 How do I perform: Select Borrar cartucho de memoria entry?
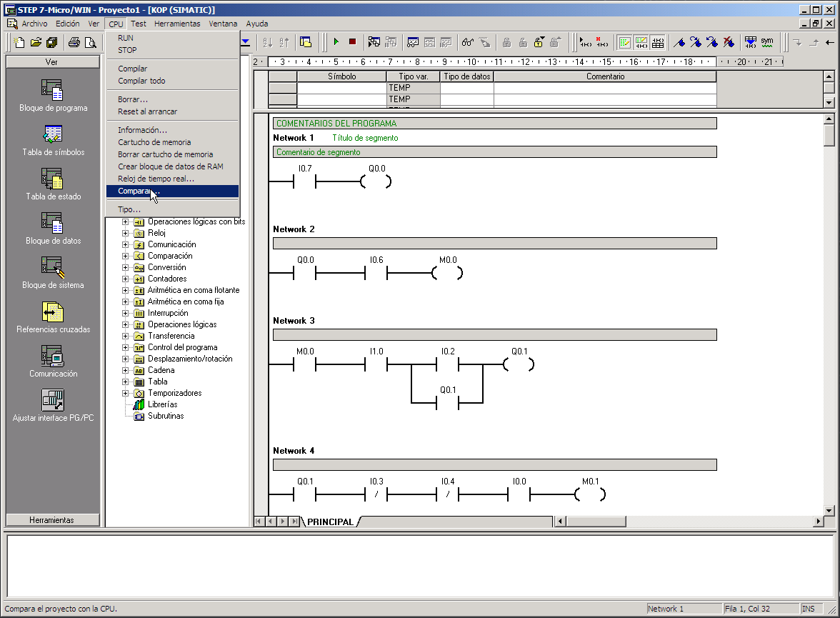point(173,154)
